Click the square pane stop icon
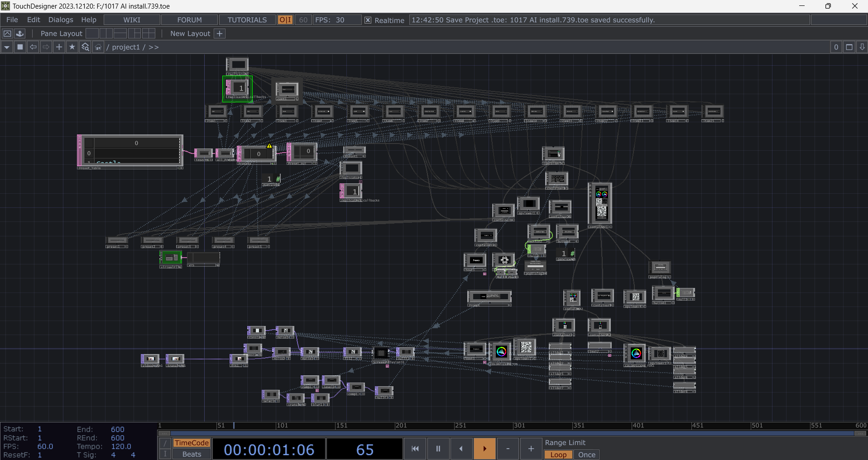 20,47
